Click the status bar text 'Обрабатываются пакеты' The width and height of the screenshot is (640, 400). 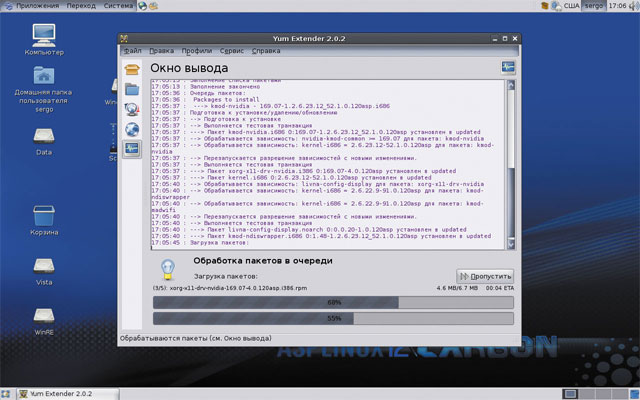pos(196,338)
